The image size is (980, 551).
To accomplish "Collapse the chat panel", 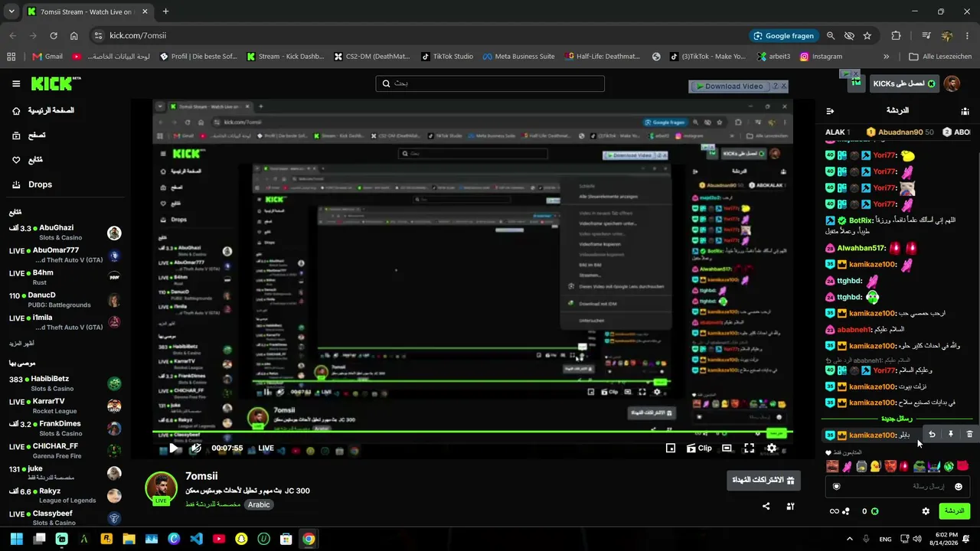I will (x=830, y=111).
